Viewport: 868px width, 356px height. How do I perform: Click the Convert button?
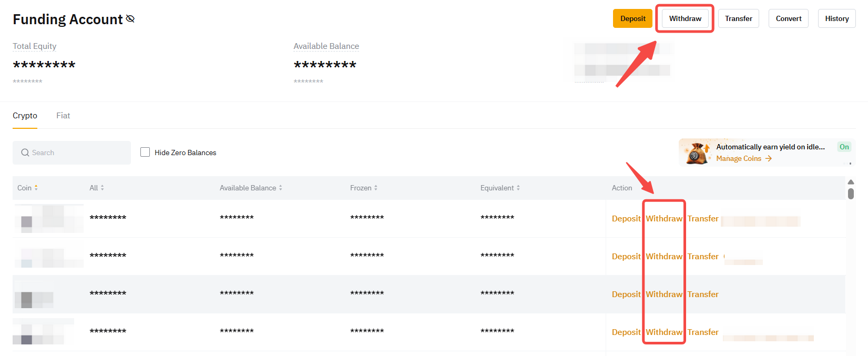click(788, 18)
